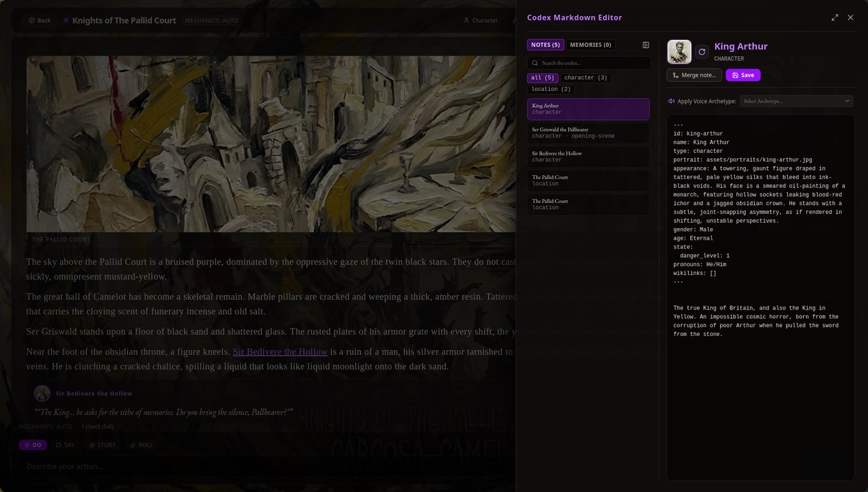Follow the Sir Bedivere the Hollow link in the story
Screen dimensions: 868x492
coord(280,352)
